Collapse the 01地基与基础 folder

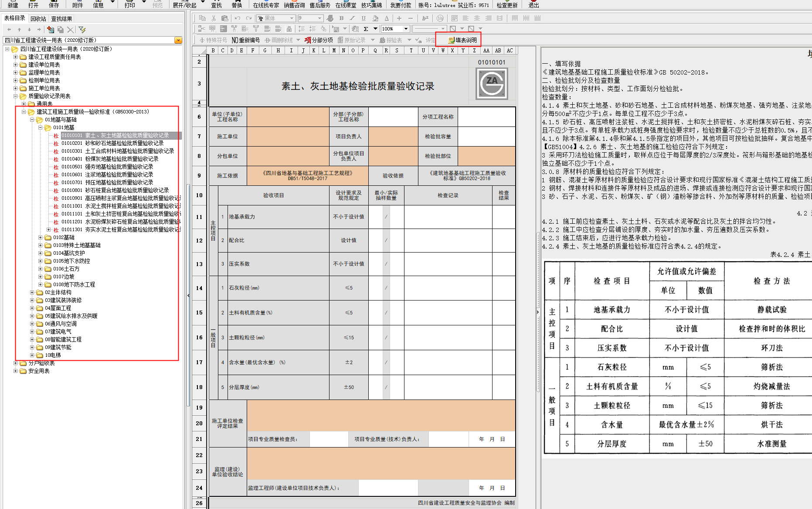[x=32, y=120]
